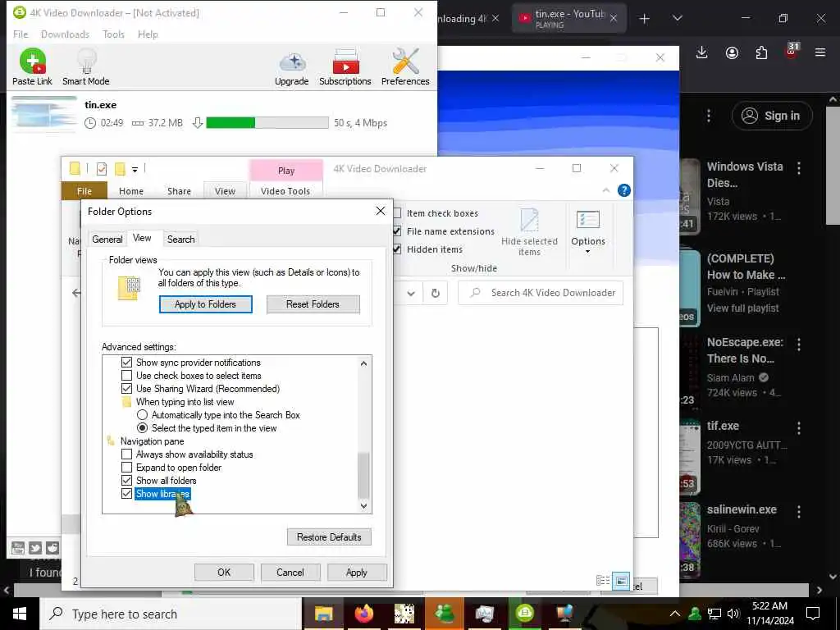Click Advanced settings scroll down arrow
Screen dimensions: 840x630
363,505
